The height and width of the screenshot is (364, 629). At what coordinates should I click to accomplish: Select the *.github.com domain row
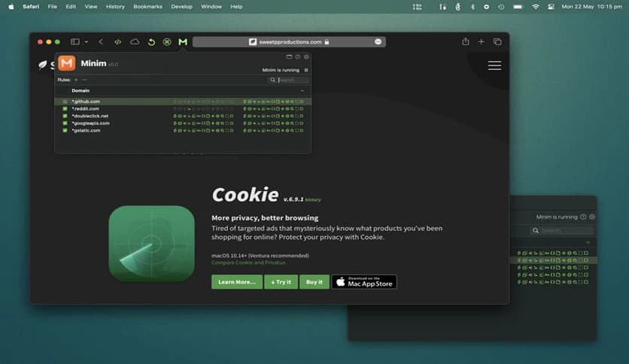[x=183, y=102]
